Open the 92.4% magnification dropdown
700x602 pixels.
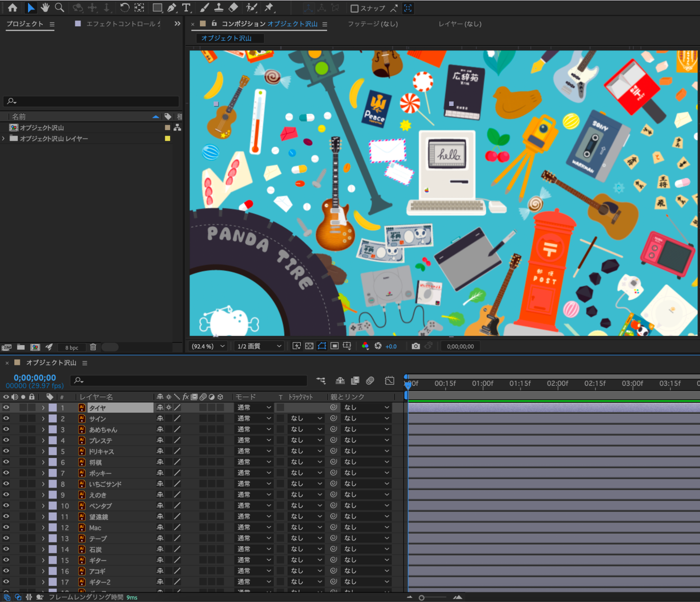[208, 346]
